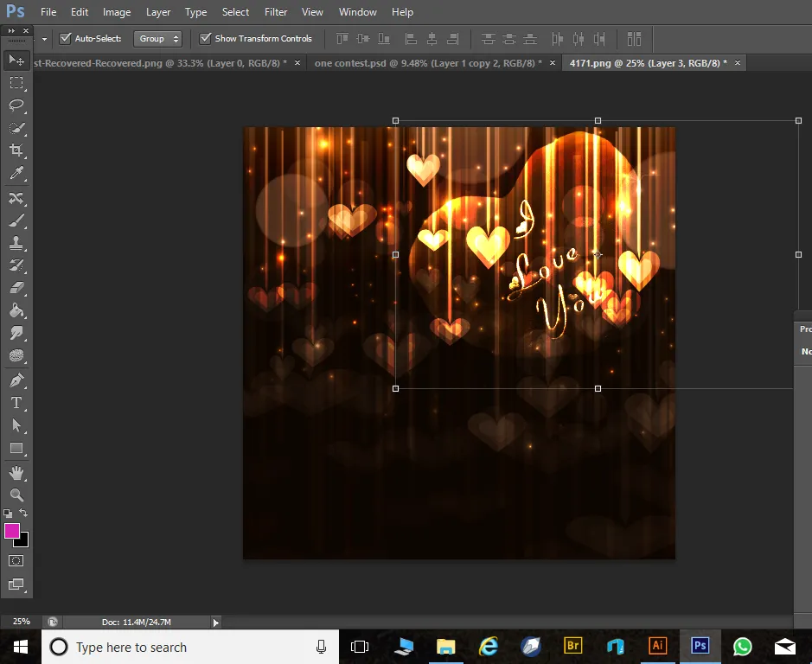Select the Move tool
The image size is (812, 664).
click(16, 60)
